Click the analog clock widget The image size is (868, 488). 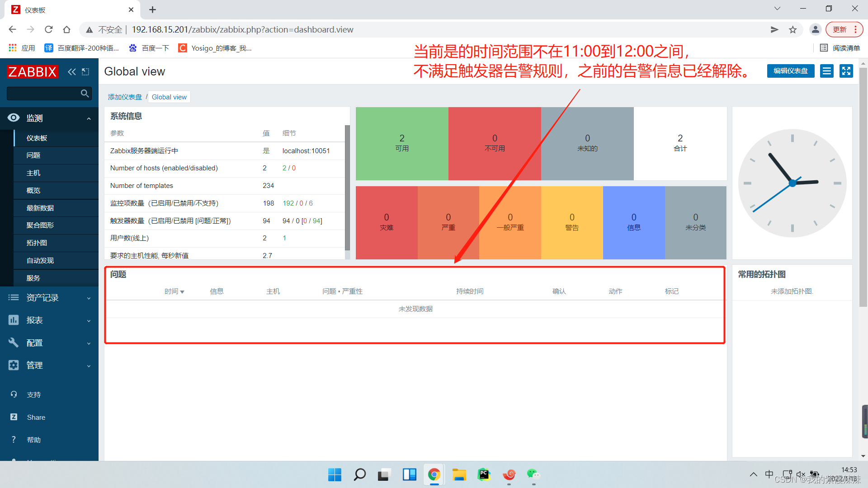[x=792, y=183]
